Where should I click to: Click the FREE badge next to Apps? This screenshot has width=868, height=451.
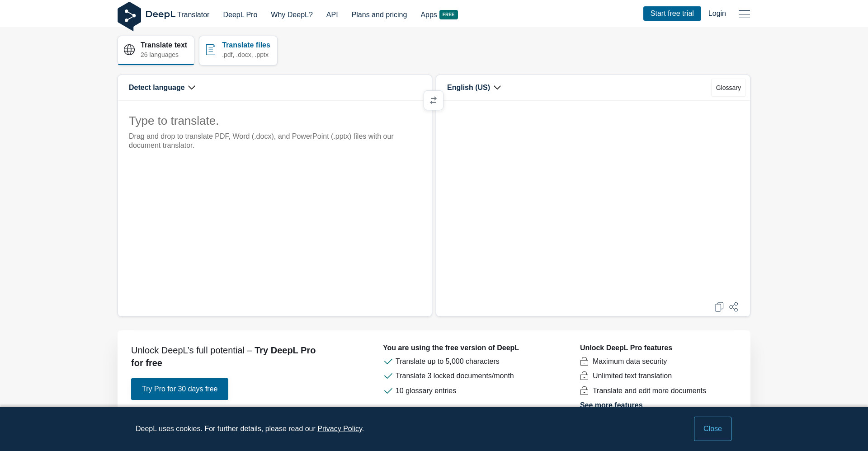[448, 15]
